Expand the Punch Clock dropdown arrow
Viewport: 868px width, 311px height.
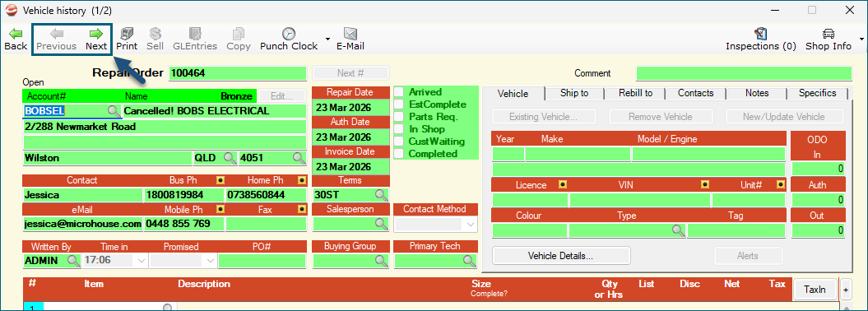pyautogui.click(x=327, y=39)
